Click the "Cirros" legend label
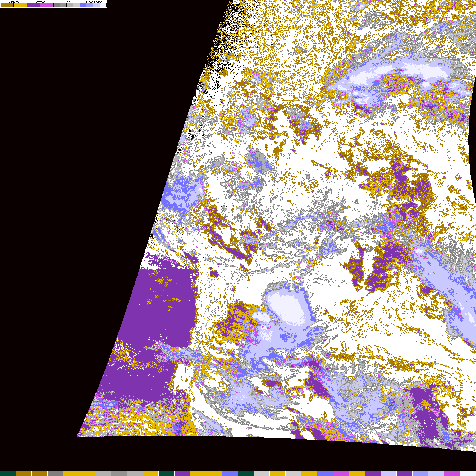 66,2
